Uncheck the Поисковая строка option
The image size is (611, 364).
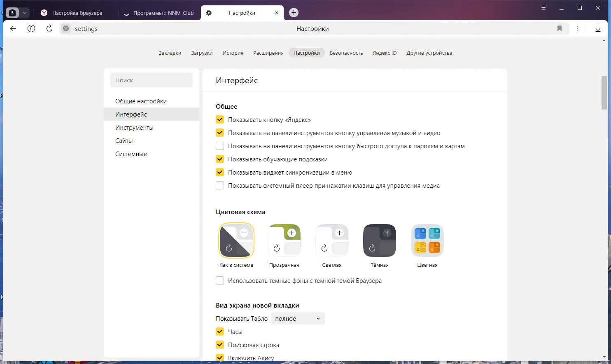tap(220, 345)
